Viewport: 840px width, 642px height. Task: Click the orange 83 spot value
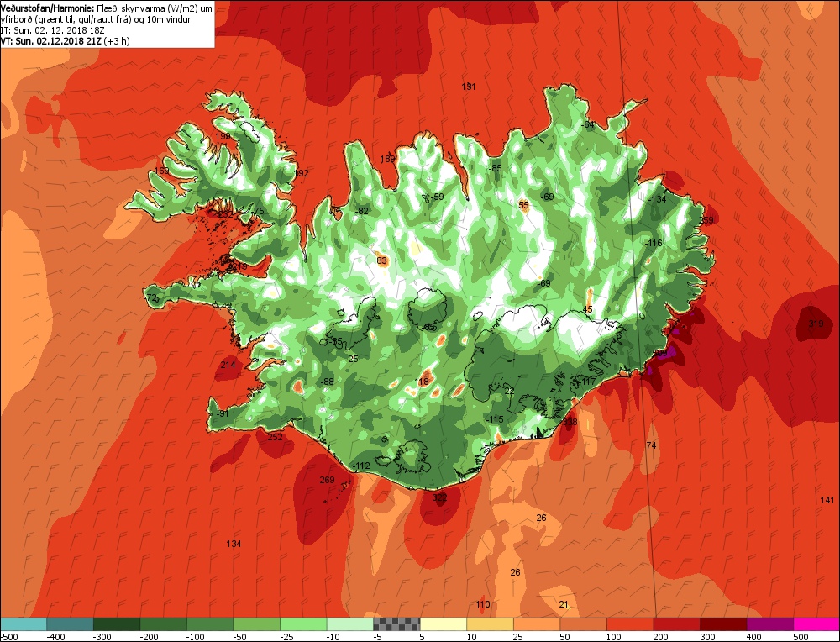pos(382,261)
